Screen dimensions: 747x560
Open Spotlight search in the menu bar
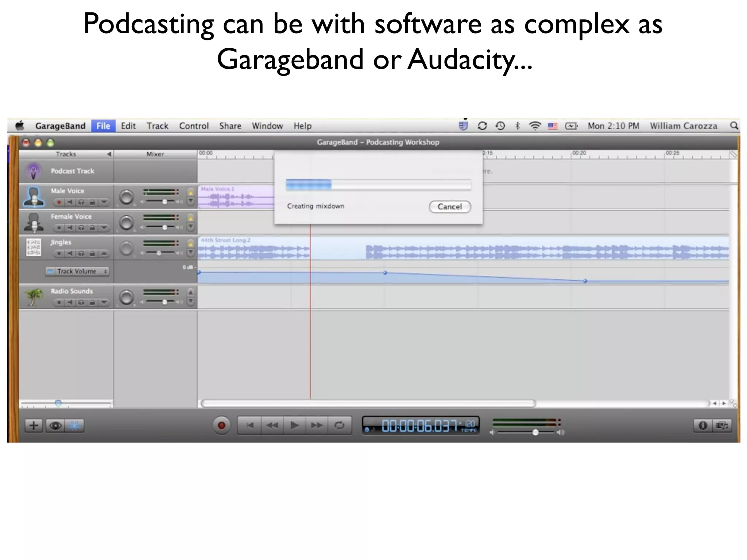[x=734, y=126]
